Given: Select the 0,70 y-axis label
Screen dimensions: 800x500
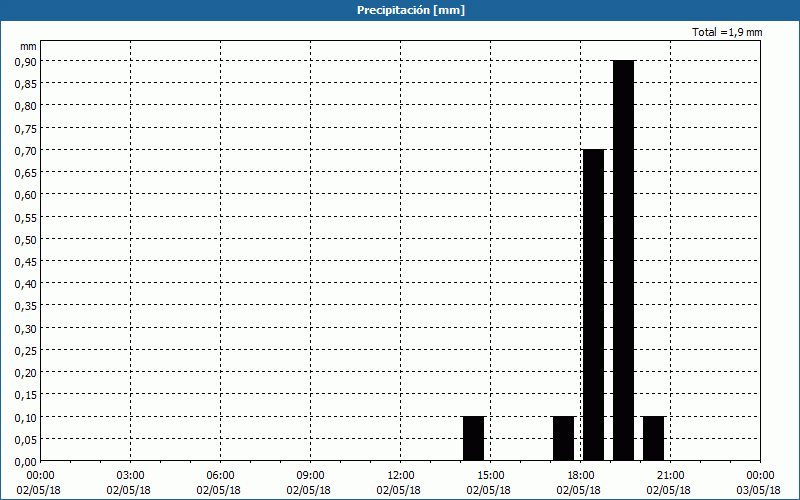Looking at the screenshot, I should tap(26, 151).
